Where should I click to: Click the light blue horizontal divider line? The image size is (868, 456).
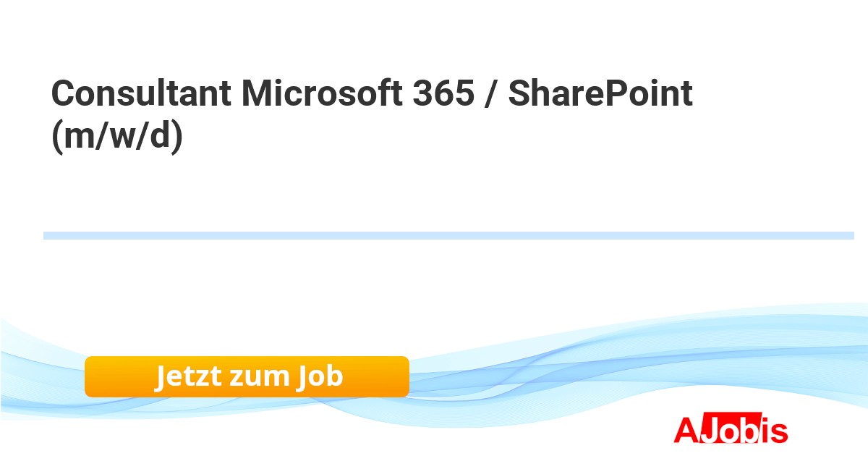[448, 235]
